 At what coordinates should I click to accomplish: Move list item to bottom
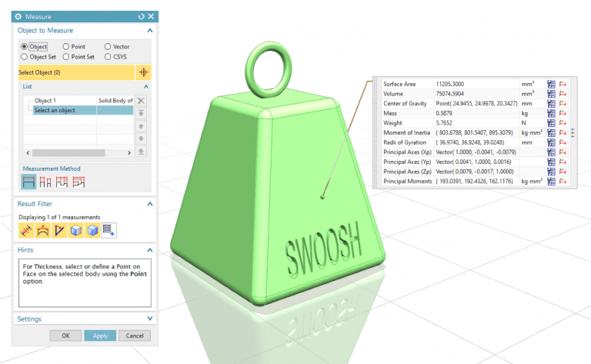click(x=141, y=151)
